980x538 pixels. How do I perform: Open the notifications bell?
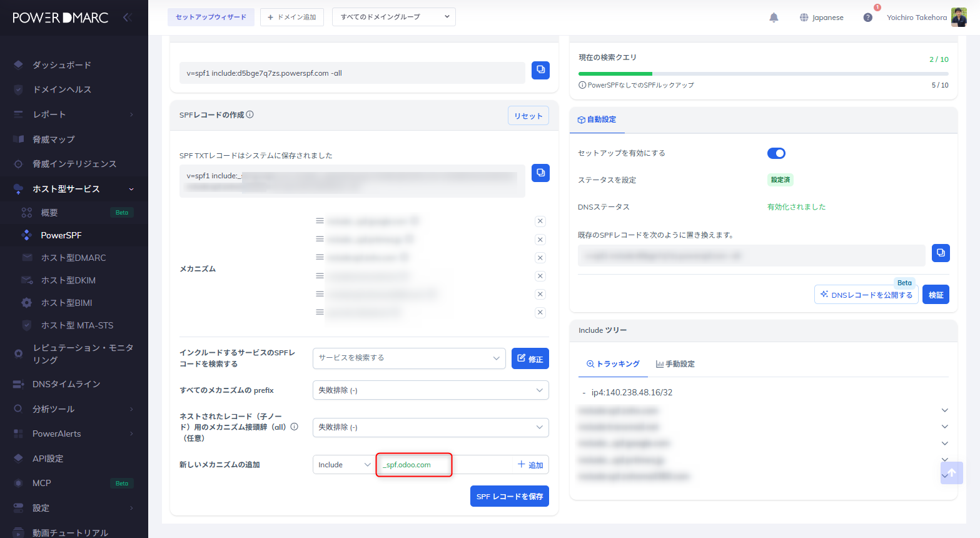(774, 18)
